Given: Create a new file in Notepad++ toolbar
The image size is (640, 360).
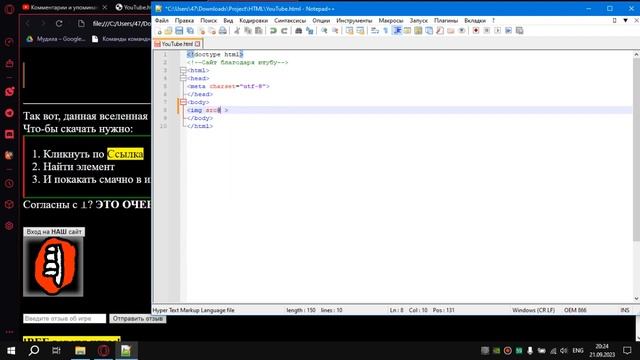Looking at the screenshot, I should (x=159, y=31).
